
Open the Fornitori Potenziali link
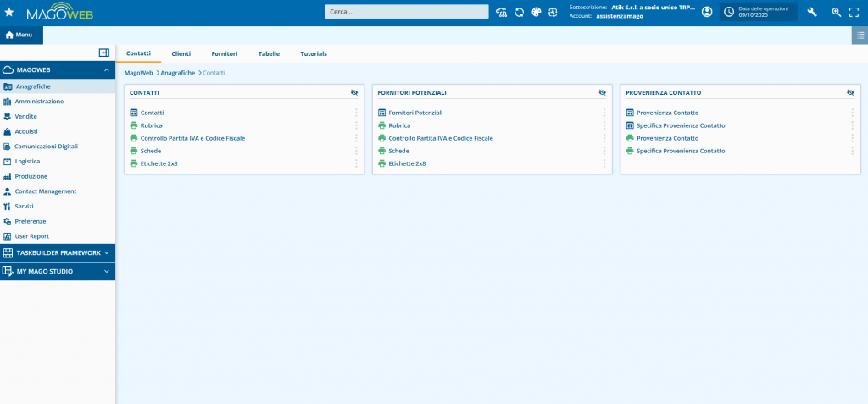[415, 113]
